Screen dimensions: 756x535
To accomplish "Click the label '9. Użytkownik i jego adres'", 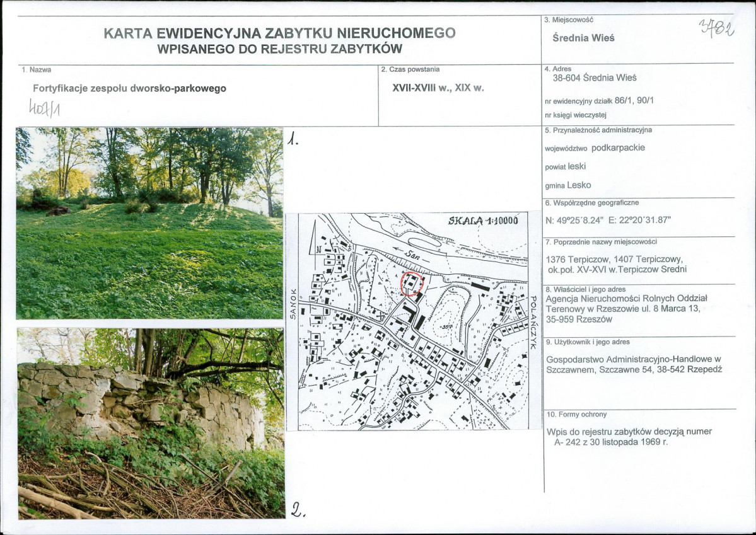I will click(588, 342).
